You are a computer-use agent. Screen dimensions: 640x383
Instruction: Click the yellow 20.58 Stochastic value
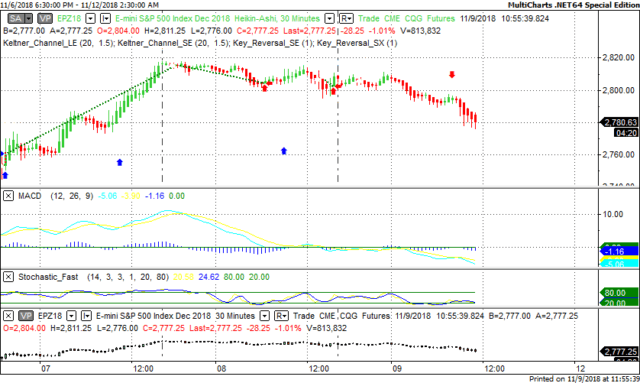coord(183,277)
